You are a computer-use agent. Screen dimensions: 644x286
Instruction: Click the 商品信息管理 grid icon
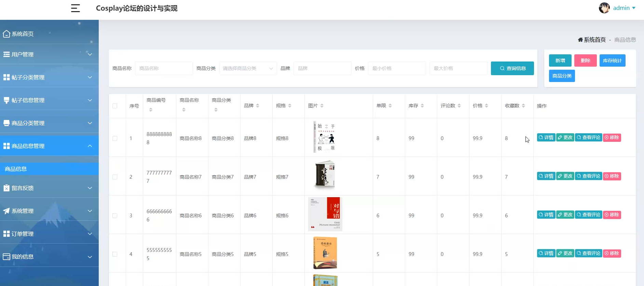6,146
